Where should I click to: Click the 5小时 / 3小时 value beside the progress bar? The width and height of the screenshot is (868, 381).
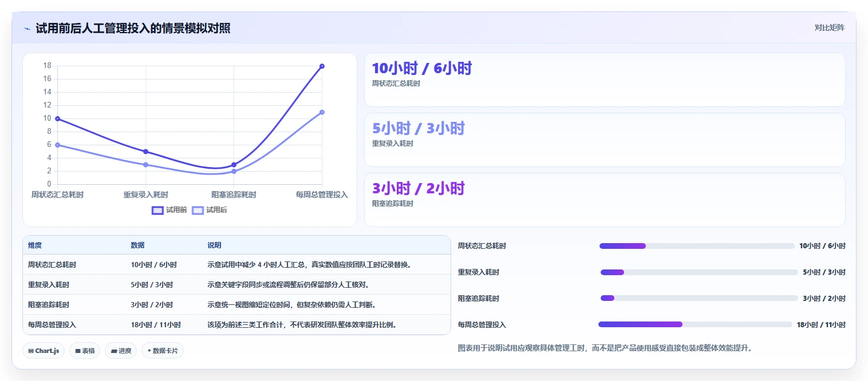pyautogui.click(x=824, y=272)
